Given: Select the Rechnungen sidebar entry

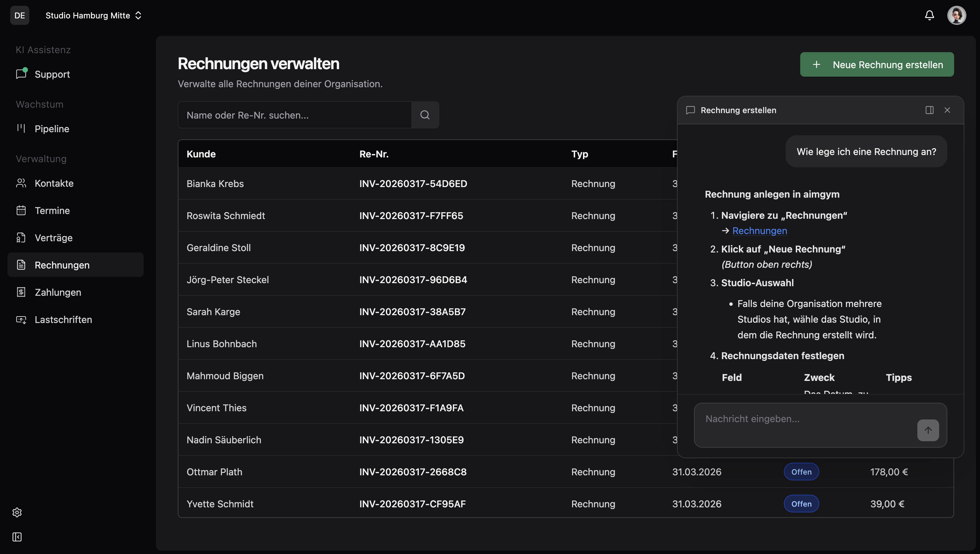Looking at the screenshot, I should pyautogui.click(x=75, y=265).
